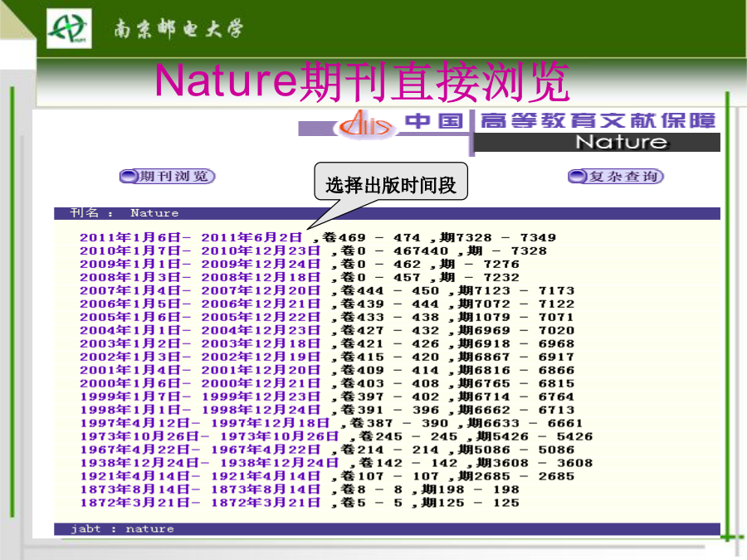Open the 2006年1月5日– 2006年12月21日 period link
747x560 pixels.
[200, 304]
